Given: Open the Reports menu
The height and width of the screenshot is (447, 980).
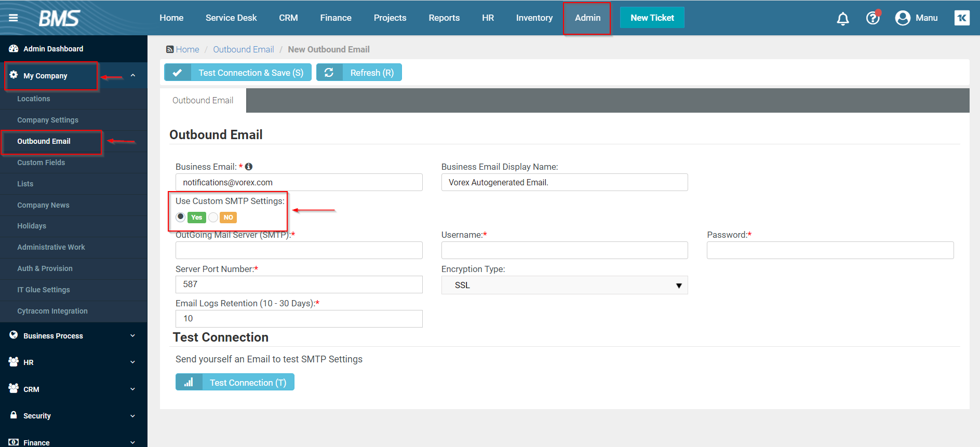Looking at the screenshot, I should 444,18.
